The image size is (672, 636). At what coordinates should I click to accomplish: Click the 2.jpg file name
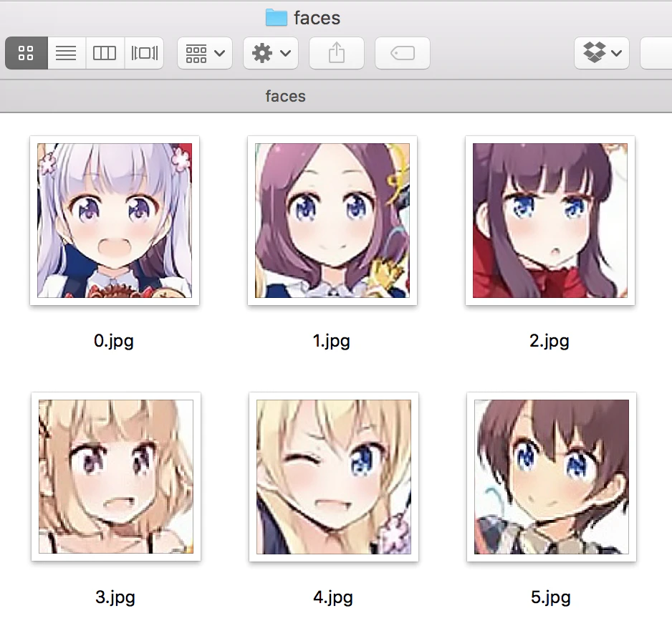tap(549, 341)
